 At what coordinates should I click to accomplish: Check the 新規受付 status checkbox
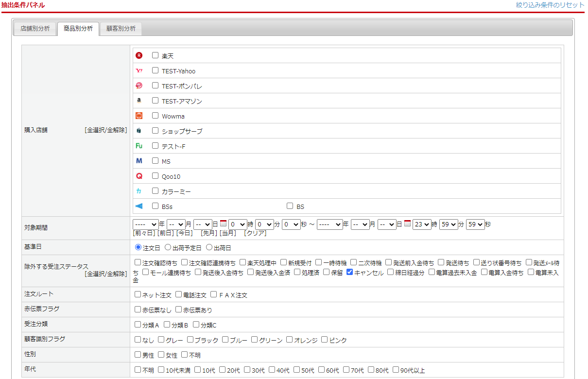pos(284,262)
